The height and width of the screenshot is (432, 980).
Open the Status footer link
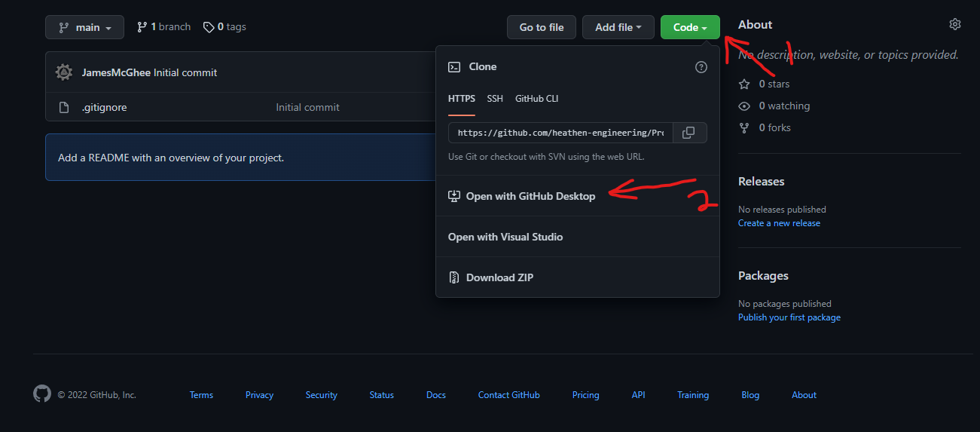382,395
